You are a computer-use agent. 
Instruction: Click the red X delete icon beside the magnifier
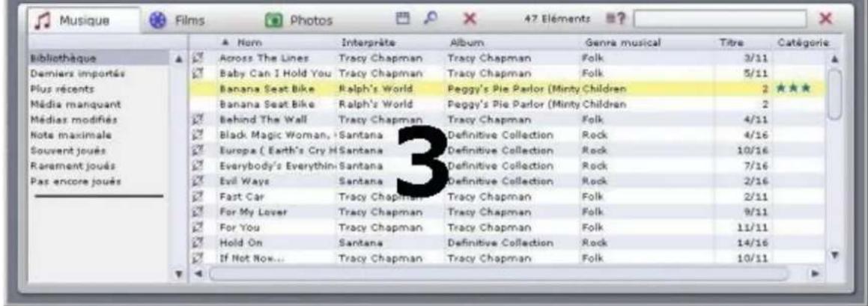470,19
